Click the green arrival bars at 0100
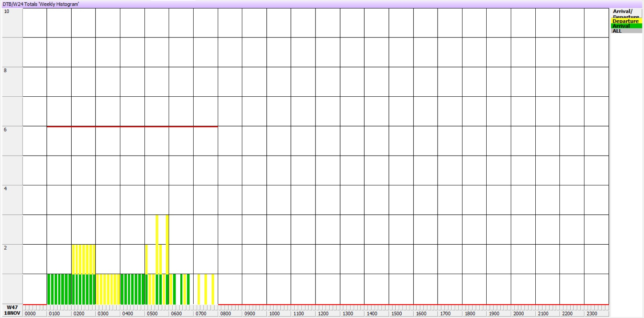The height and width of the screenshot is (318, 644). coord(59,289)
